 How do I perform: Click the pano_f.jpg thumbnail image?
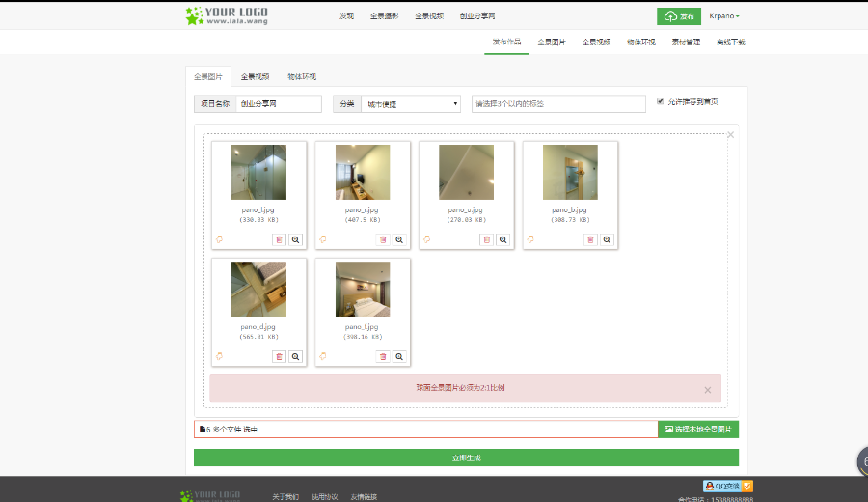[363, 290]
